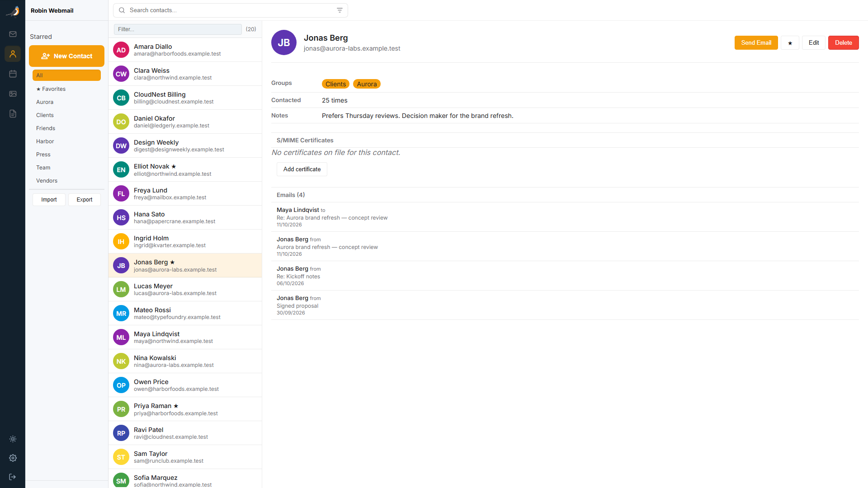The height and width of the screenshot is (488, 868).
Task: Open the Calendar icon in left rail
Action: tap(13, 74)
